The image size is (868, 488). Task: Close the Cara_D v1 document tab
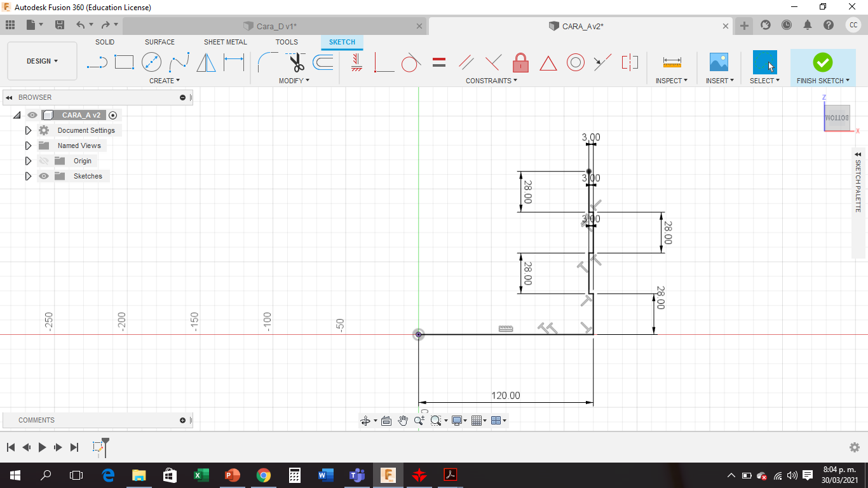[x=419, y=26]
